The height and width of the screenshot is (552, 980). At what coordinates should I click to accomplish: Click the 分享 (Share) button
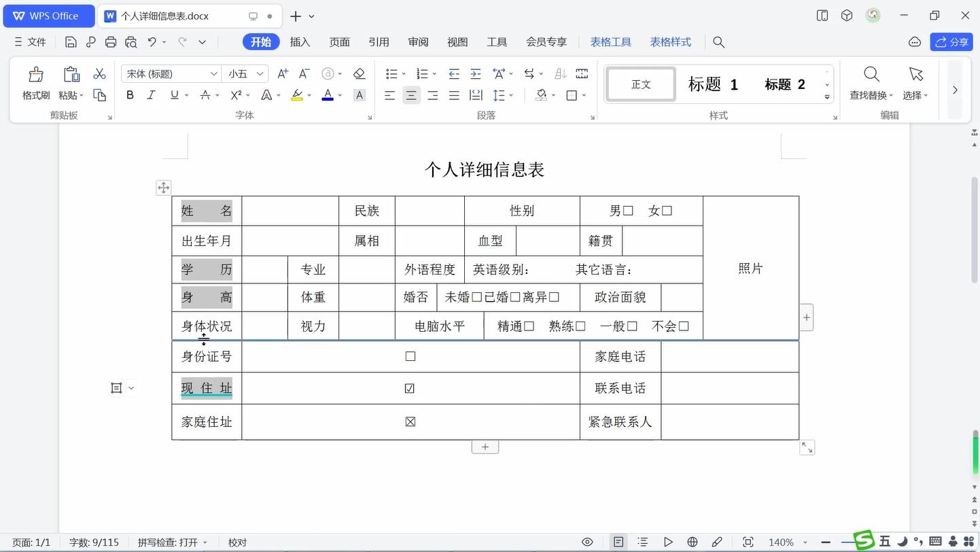951,42
